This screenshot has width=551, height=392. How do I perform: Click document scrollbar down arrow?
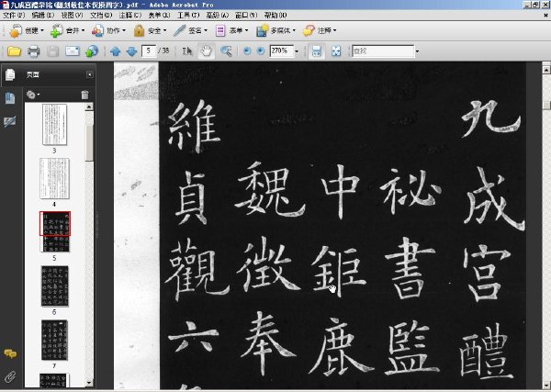pyautogui.click(x=546, y=385)
